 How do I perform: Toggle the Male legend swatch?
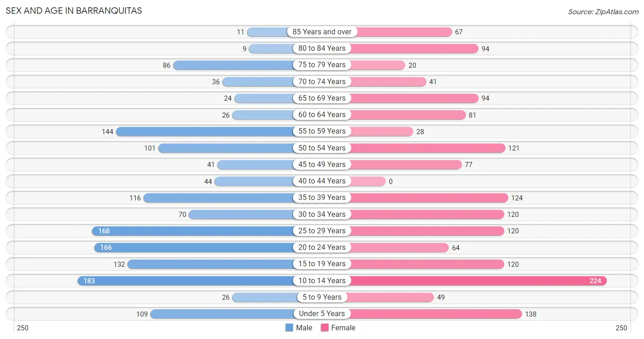(x=289, y=328)
